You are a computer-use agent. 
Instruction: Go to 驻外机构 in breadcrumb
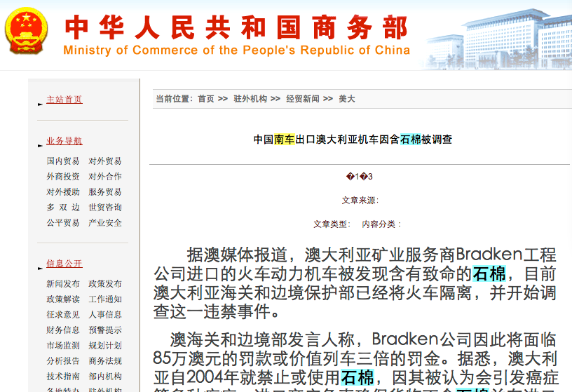pos(250,99)
